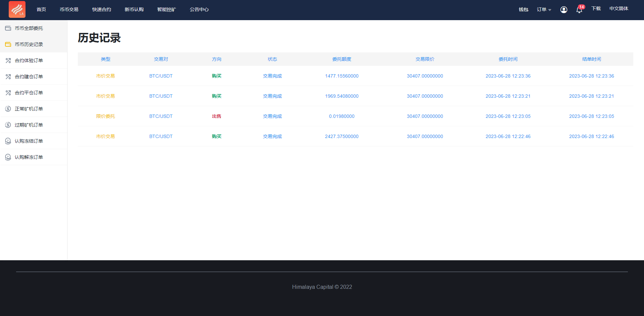The height and width of the screenshot is (316, 644).
Task: Click the 出售 limit order row direction
Action: tap(216, 116)
